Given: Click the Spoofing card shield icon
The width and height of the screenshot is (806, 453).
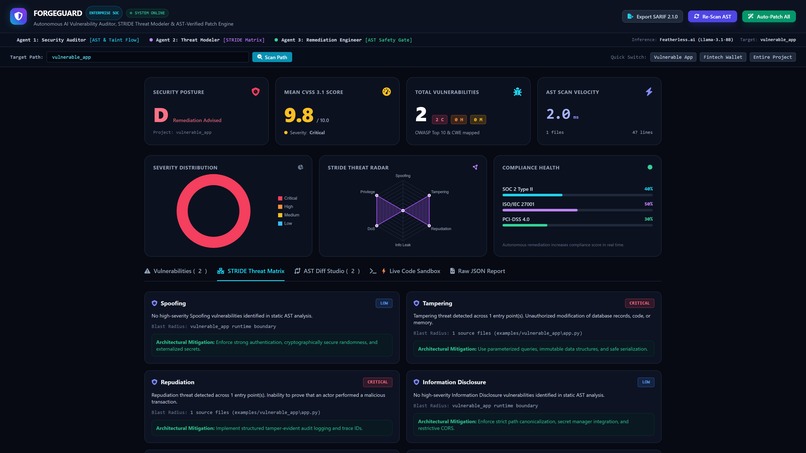Looking at the screenshot, I should tap(154, 303).
